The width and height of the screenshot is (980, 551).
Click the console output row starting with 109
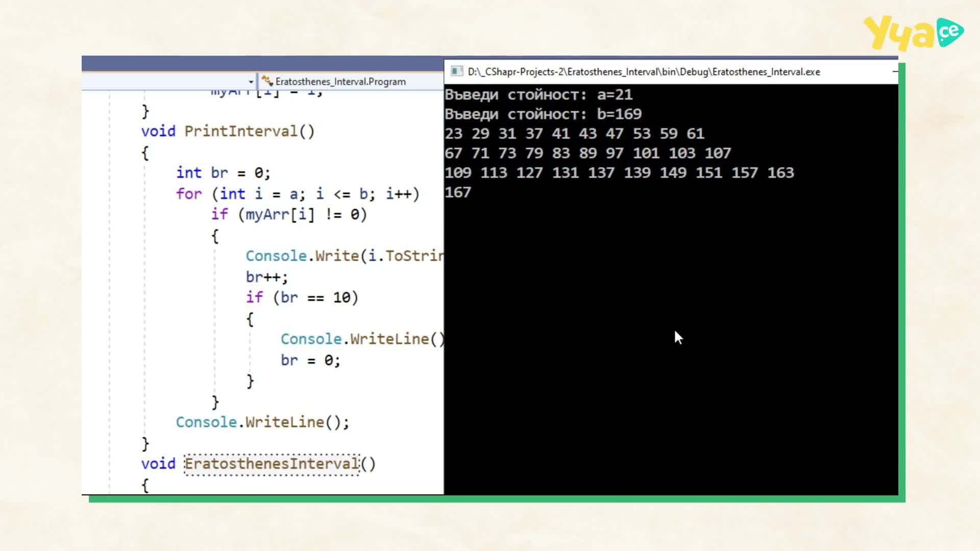(619, 173)
